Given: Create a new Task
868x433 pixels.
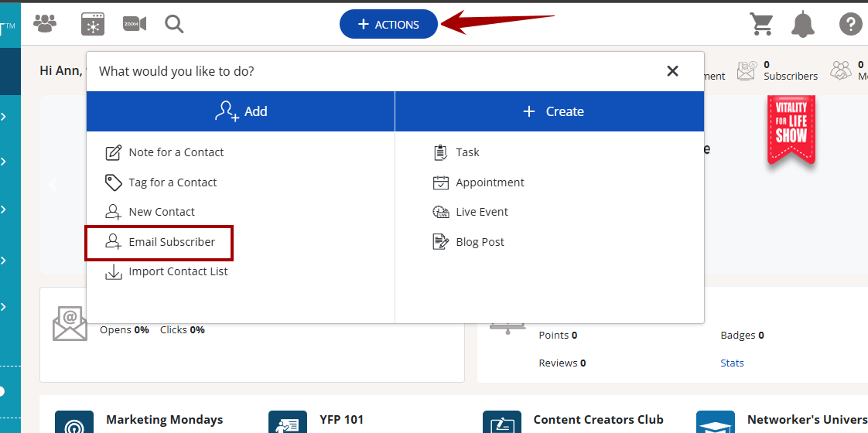Looking at the screenshot, I should tap(466, 152).
